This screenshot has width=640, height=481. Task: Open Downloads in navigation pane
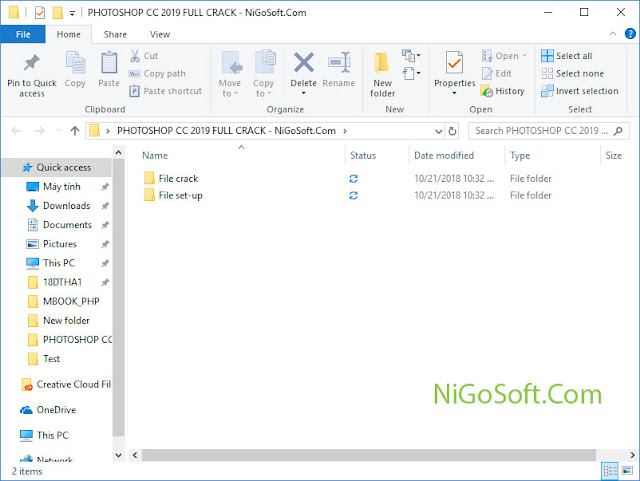[x=67, y=206]
